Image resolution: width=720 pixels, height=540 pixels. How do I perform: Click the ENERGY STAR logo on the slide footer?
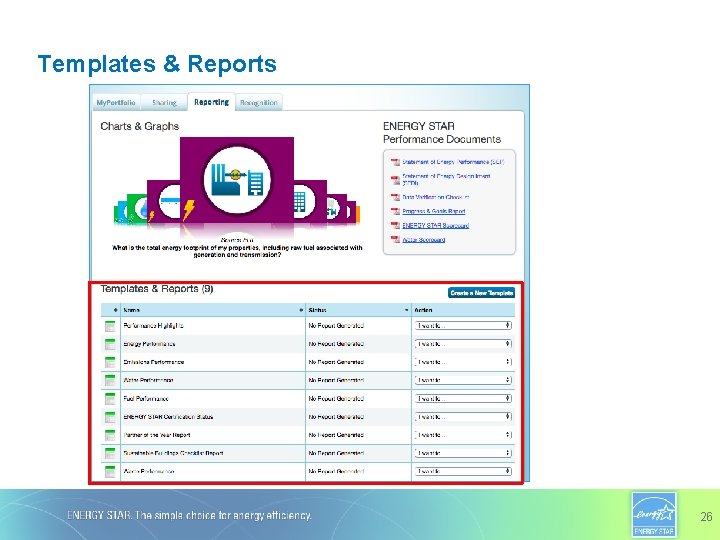[x=654, y=515]
